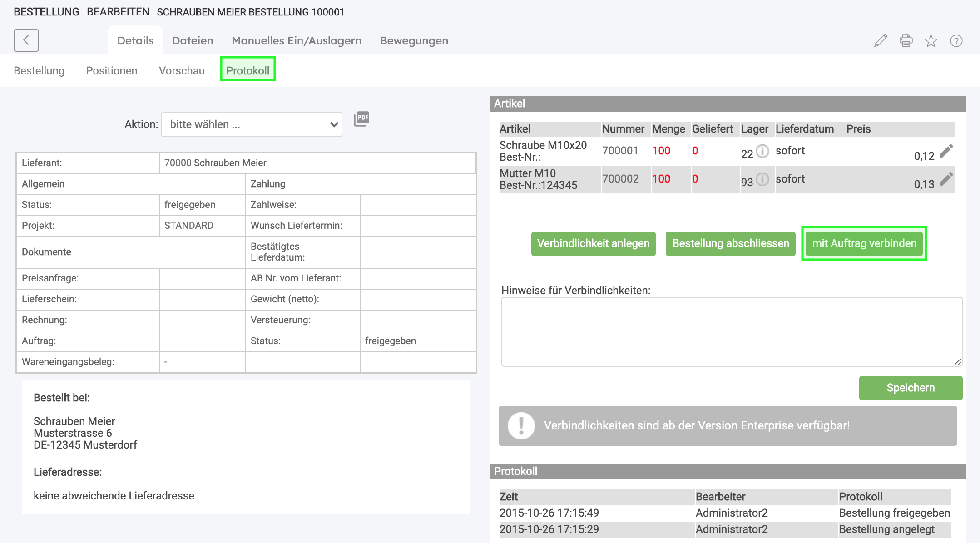Click the printer icon
Screen dimensions: 980x543
pos(906,41)
